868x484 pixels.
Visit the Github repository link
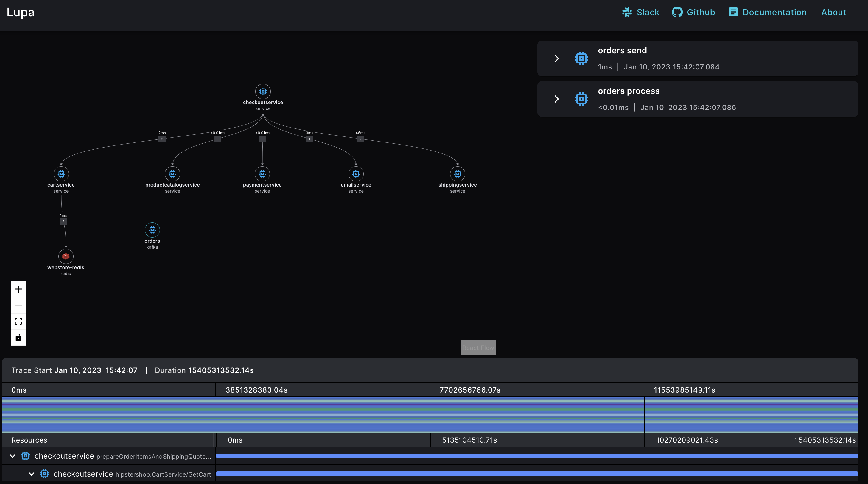tap(693, 12)
